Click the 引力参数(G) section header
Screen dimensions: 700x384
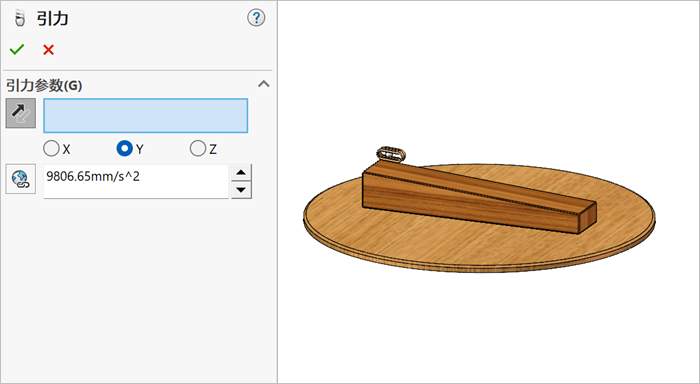44,85
